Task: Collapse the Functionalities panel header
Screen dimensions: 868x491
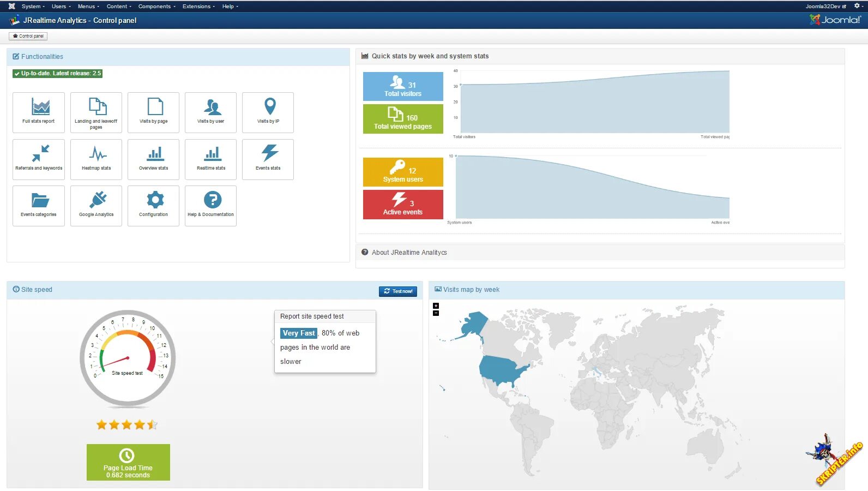Action: pyautogui.click(x=178, y=57)
